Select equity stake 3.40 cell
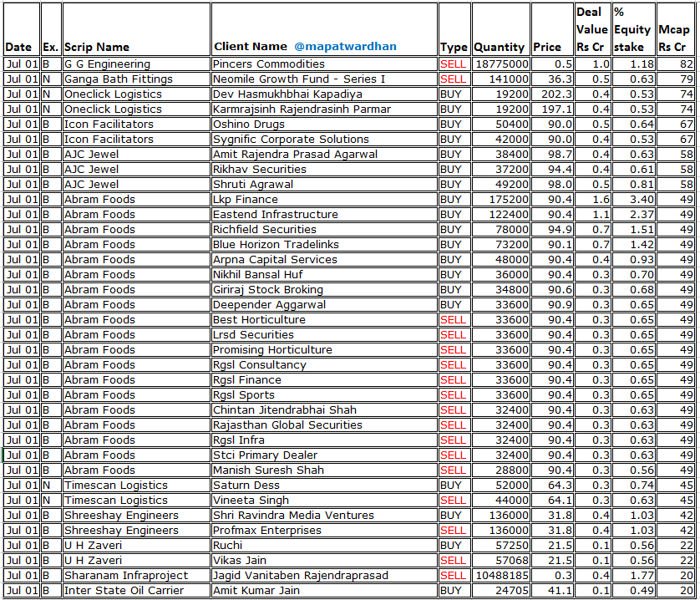Screen dimensions: 700x600 tap(633, 199)
